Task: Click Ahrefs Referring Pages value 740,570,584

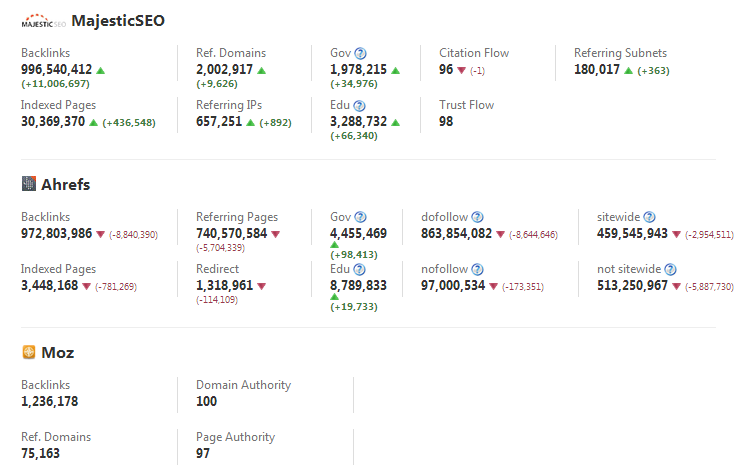Action: (x=231, y=234)
